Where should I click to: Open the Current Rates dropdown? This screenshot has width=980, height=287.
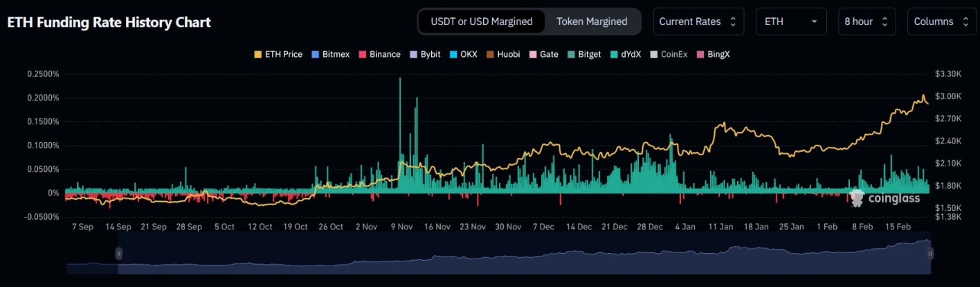click(698, 21)
